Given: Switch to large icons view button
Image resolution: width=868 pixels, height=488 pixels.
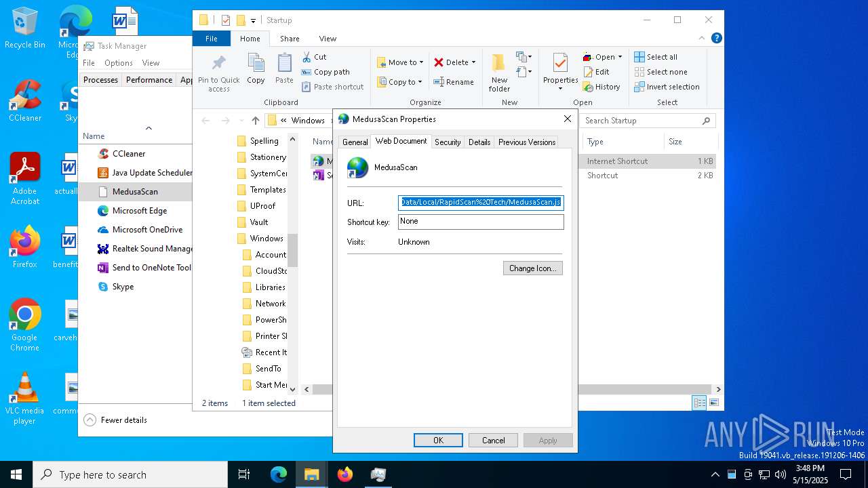Looking at the screenshot, I should coord(713,403).
